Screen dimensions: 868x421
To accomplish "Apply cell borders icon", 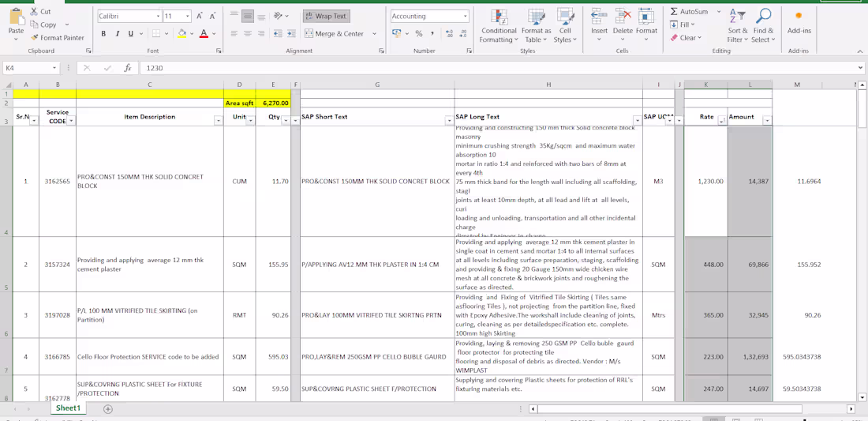I will 157,34.
